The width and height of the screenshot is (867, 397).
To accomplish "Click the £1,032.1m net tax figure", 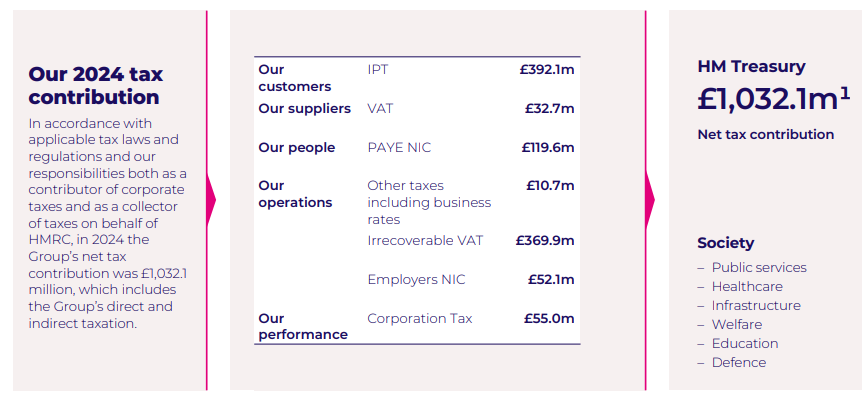I will tap(774, 100).
